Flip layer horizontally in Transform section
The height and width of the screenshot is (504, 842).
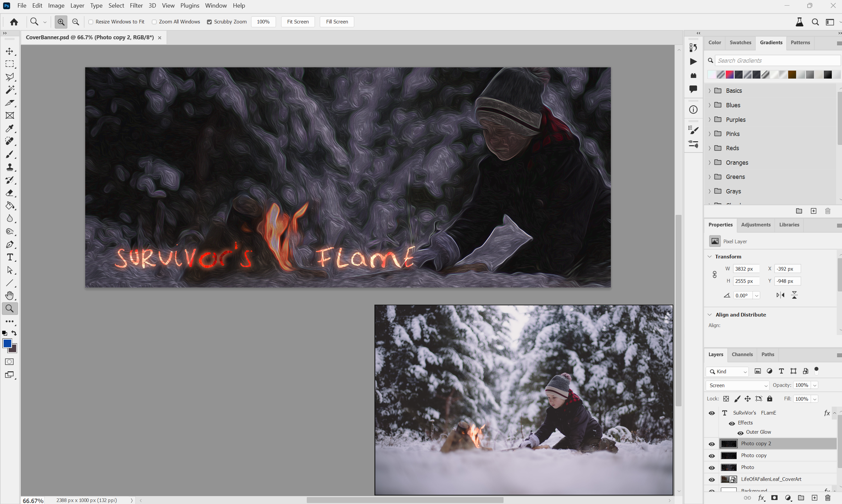[x=780, y=295]
